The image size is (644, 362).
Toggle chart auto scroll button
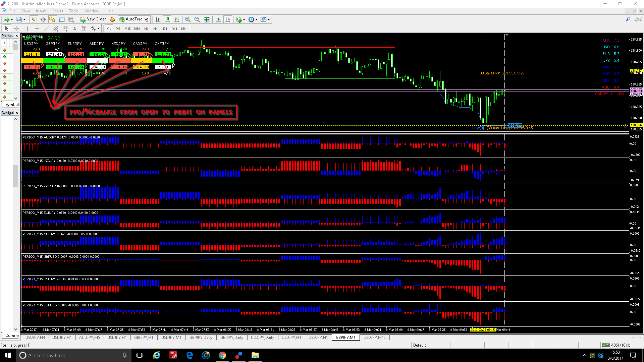pos(218,19)
